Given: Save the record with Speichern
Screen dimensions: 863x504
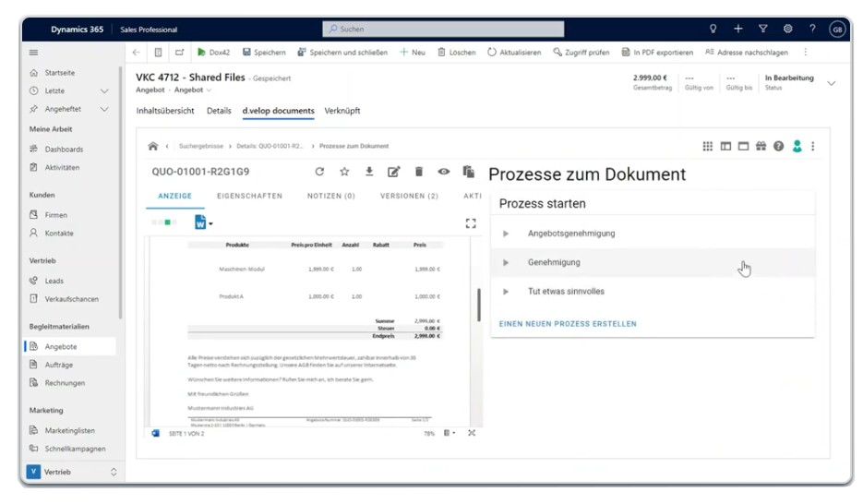Looking at the screenshot, I should coord(264,53).
